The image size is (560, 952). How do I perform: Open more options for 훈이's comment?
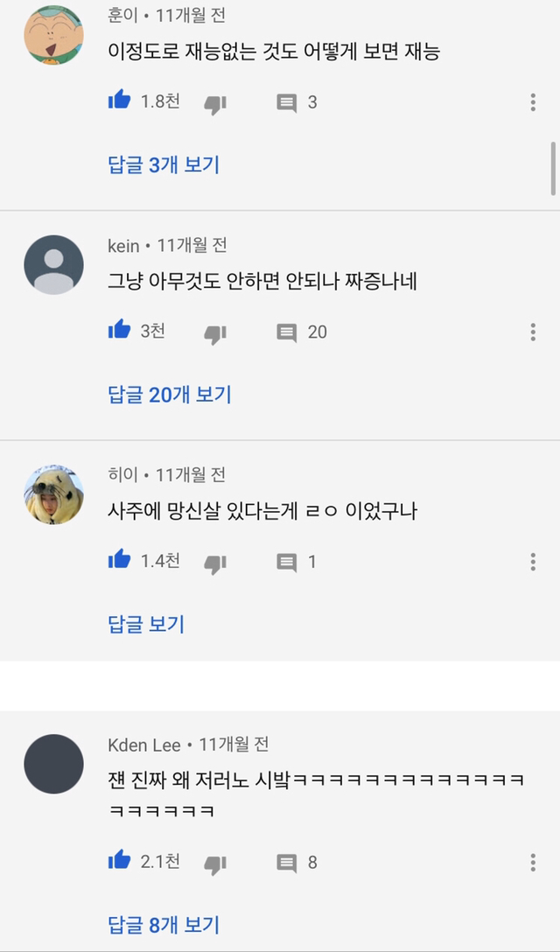pos(533,102)
